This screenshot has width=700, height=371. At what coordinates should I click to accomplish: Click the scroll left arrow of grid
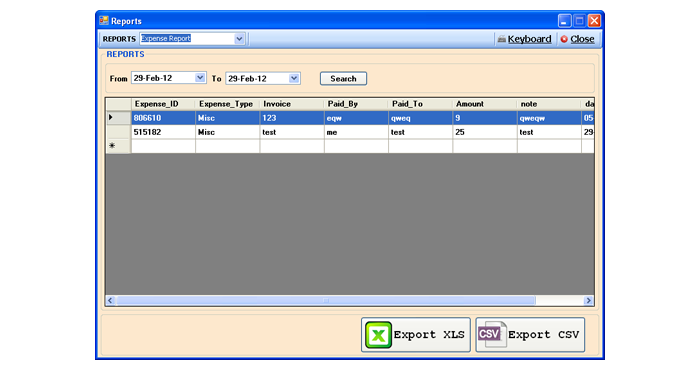click(x=111, y=300)
